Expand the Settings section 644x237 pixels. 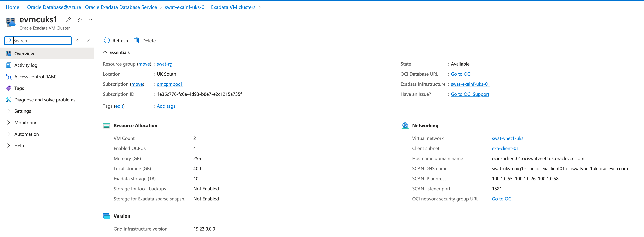(22, 111)
